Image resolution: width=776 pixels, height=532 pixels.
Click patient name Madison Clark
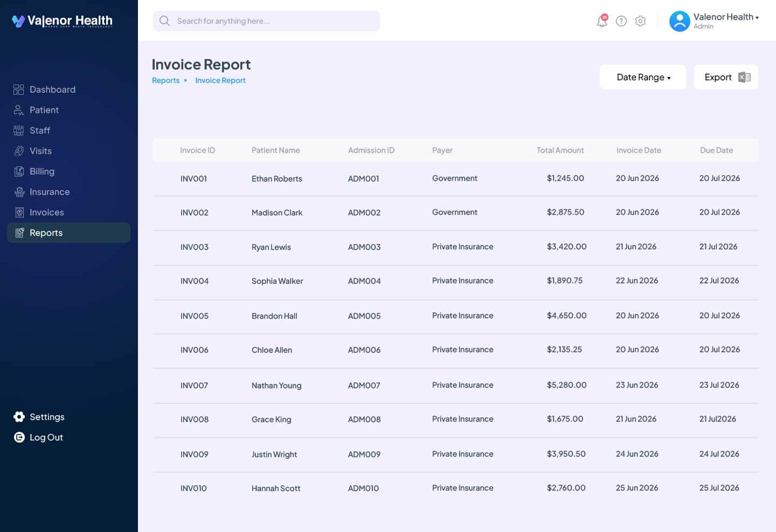pos(277,213)
